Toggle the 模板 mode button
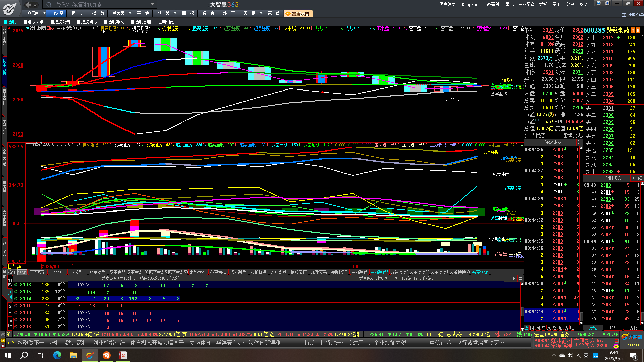The height and width of the screenshot is (362, 644). pyautogui.click(x=22, y=272)
